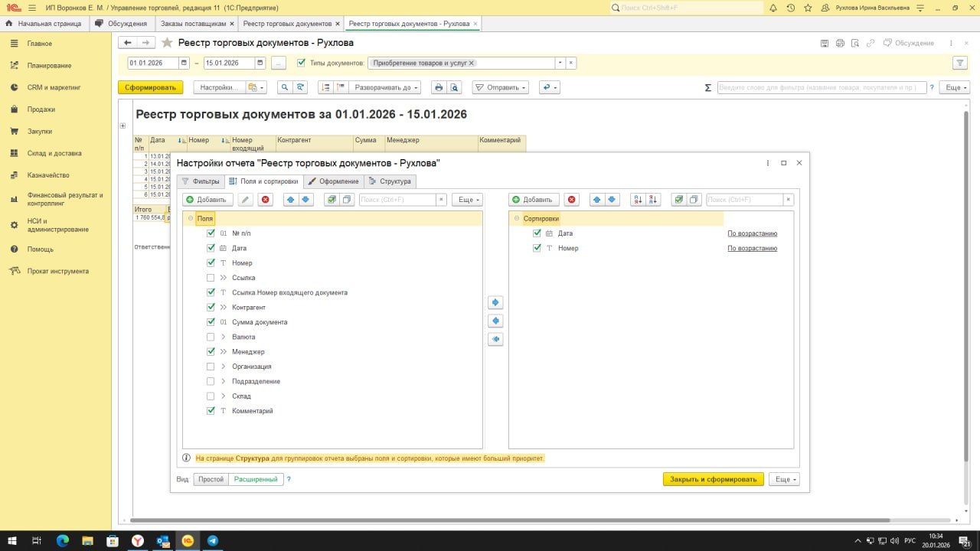
Task: Sort descending icon in the sortings toolbar
Action: click(653, 200)
